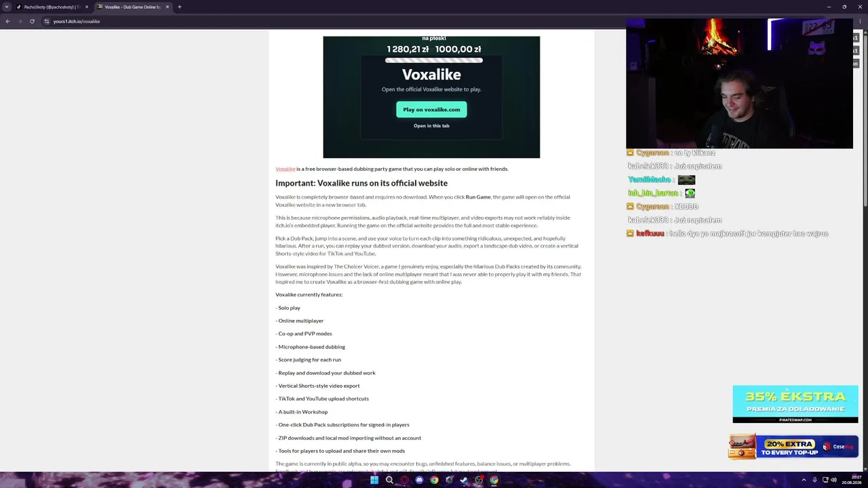Click the ich_bin_bartus username in chat
The image size is (868, 488).
653,193
